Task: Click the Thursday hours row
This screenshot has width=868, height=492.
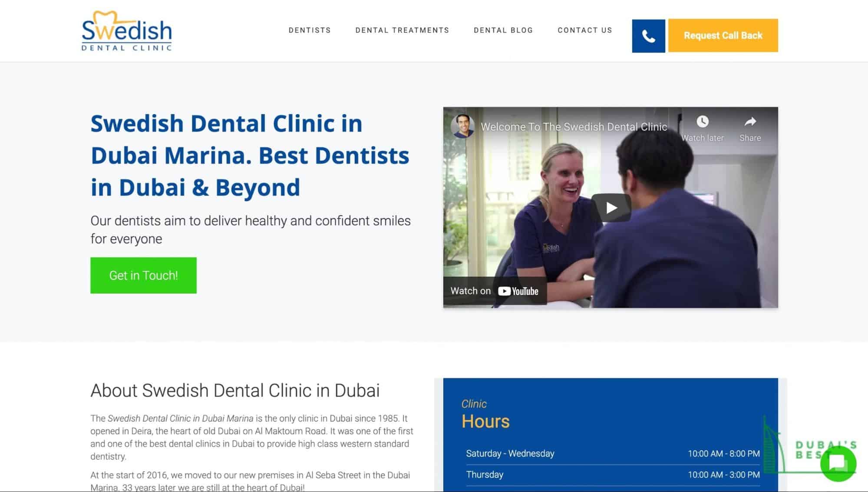Action: 613,475
